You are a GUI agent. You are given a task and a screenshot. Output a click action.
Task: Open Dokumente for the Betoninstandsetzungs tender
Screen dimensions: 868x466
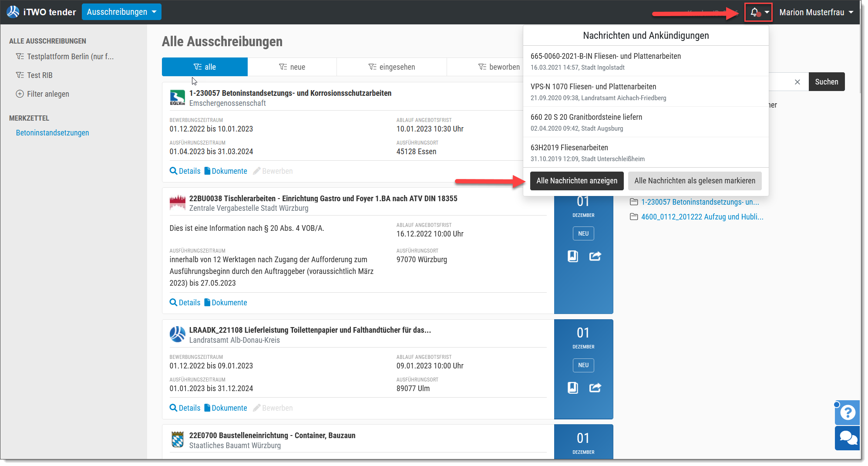226,171
